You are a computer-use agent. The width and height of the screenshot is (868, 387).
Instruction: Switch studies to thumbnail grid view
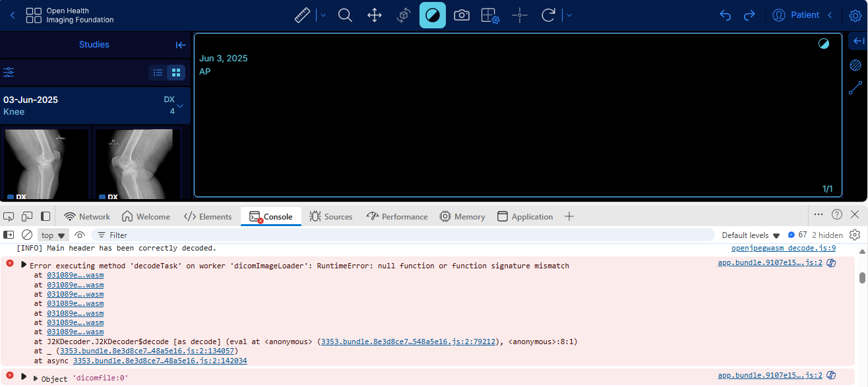coord(176,73)
